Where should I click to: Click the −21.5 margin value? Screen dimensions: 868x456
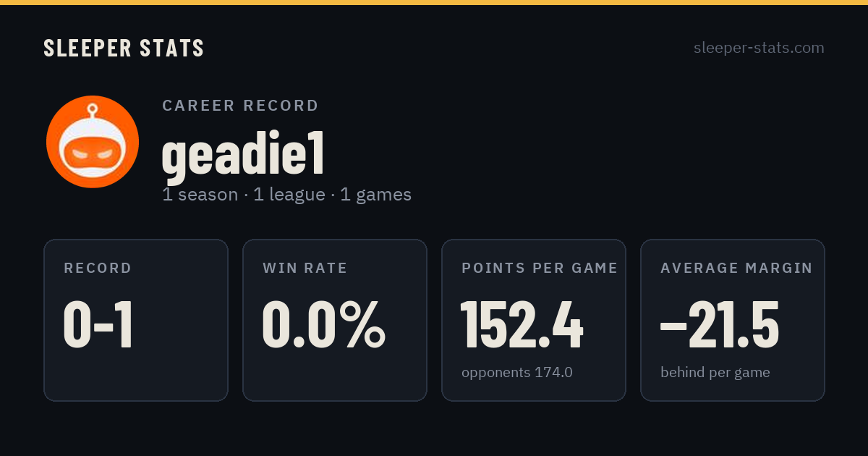coord(720,325)
